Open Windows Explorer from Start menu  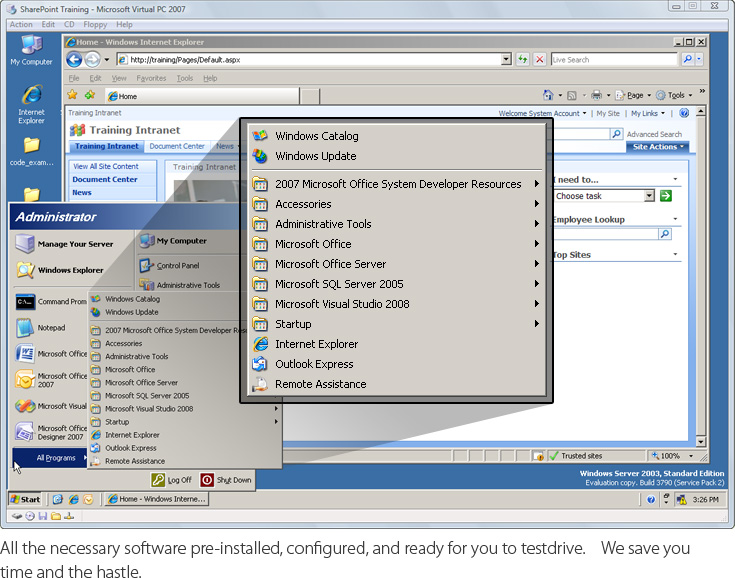click(x=60, y=270)
